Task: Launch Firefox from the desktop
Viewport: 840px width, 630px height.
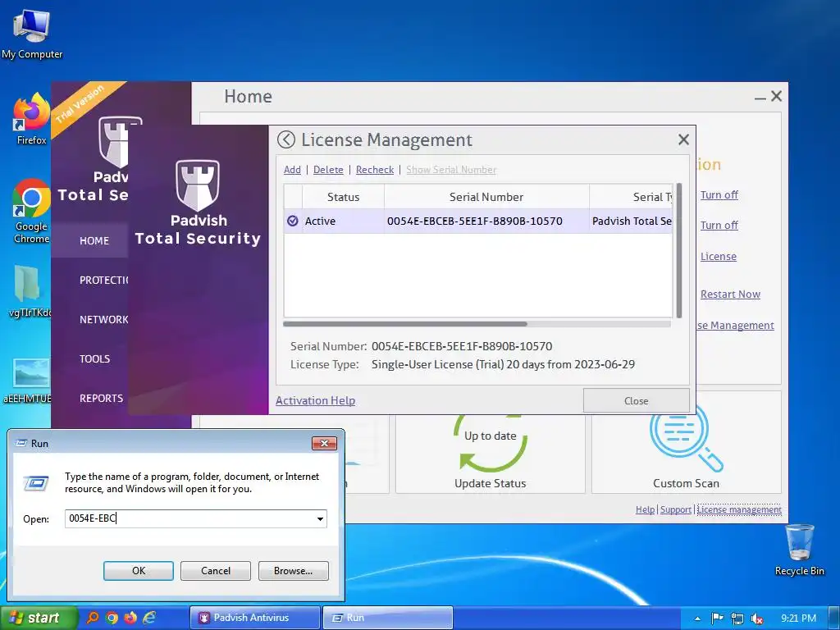Action: [32, 119]
